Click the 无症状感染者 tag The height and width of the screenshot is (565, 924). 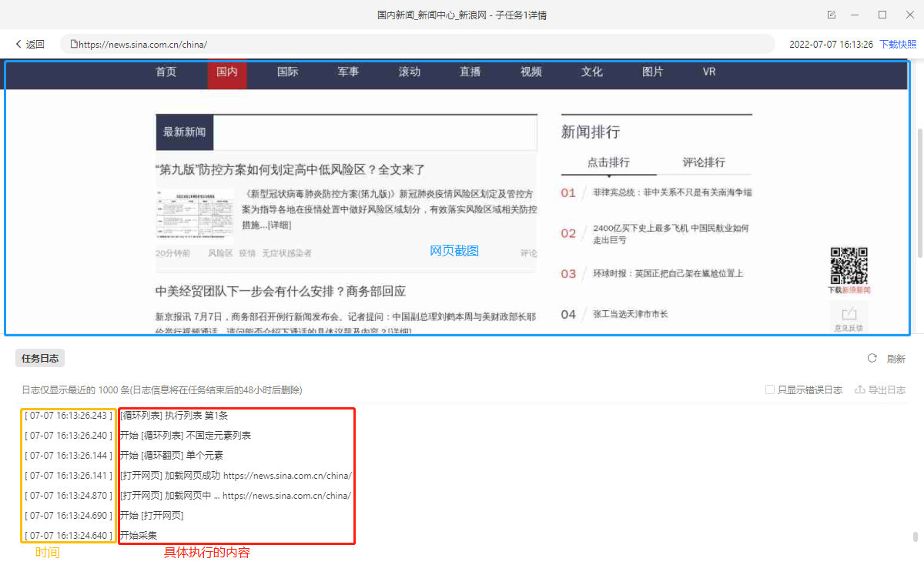[286, 253]
